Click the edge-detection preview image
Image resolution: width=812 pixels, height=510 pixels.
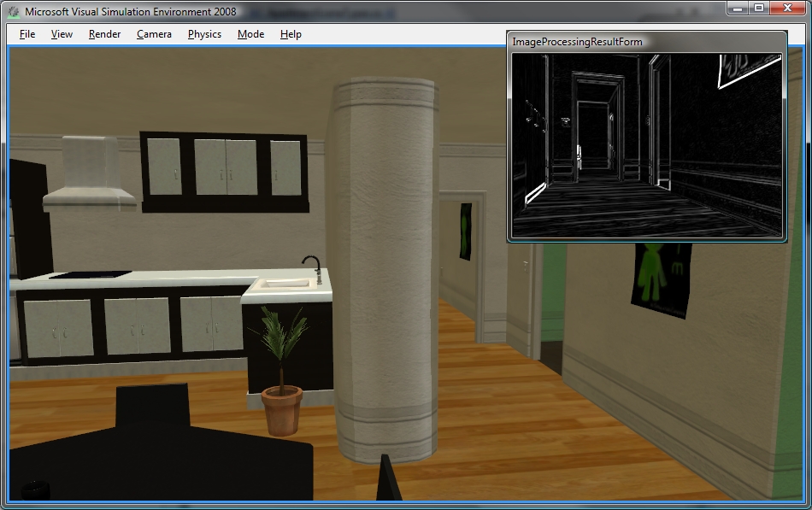point(647,141)
